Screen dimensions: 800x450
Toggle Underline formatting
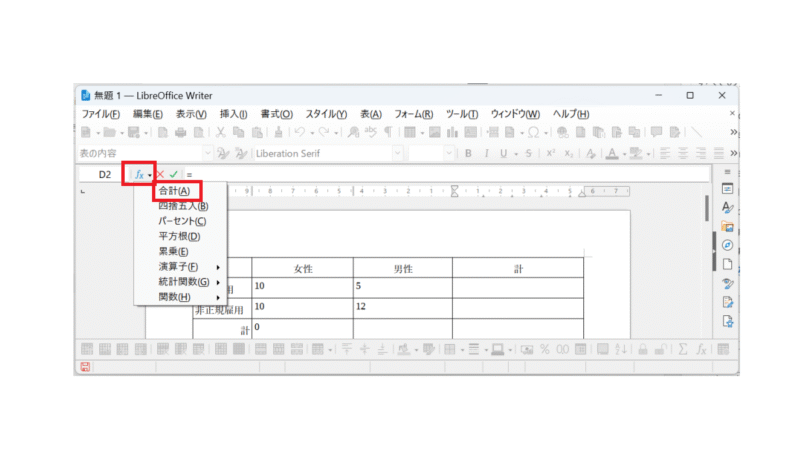[504, 153]
